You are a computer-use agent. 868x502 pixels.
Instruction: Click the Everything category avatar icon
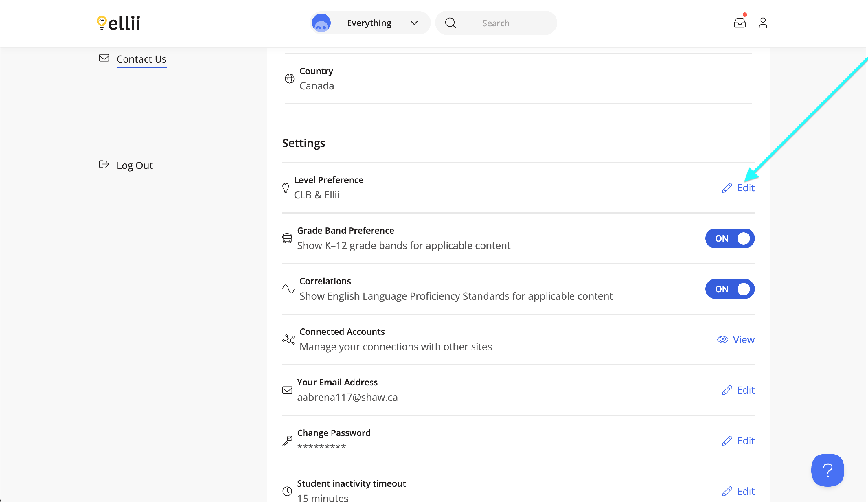pos(321,23)
